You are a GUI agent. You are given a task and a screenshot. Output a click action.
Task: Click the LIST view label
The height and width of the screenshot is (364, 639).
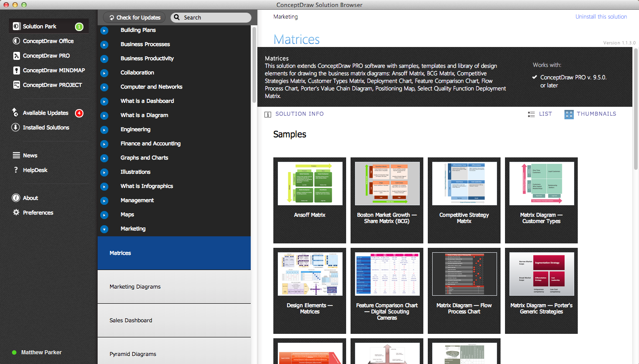[x=545, y=114]
